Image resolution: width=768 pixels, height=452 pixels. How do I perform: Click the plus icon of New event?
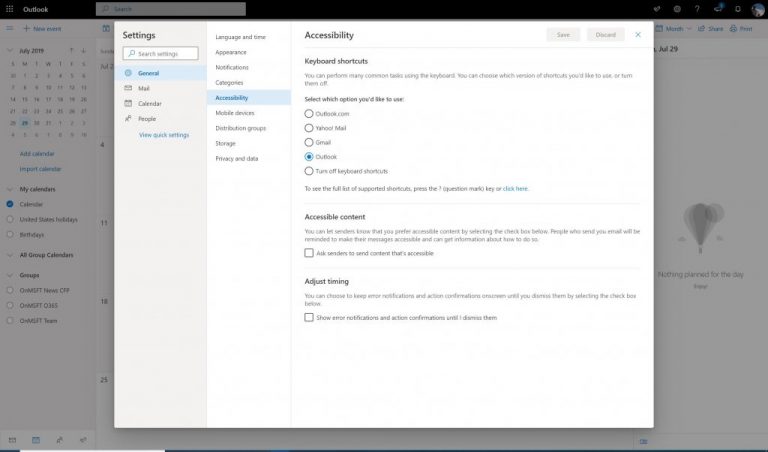coord(26,28)
